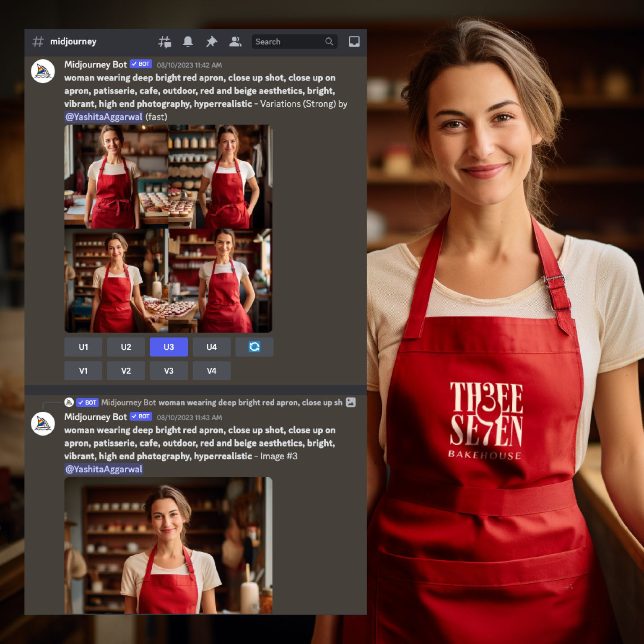
Task: Click Midjourney Bot avatar on 11:42 AM message
Action: (x=43, y=71)
